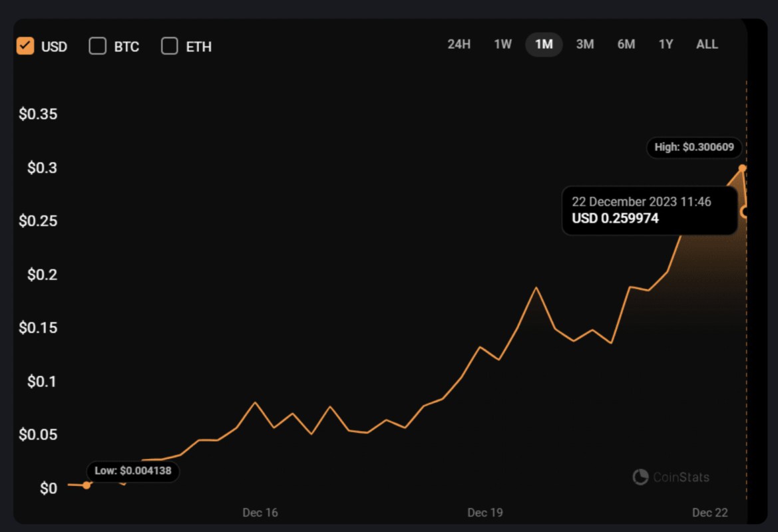This screenshot has height=532, width=778.
Task: Select the 1Y time range
Action: 666,45
